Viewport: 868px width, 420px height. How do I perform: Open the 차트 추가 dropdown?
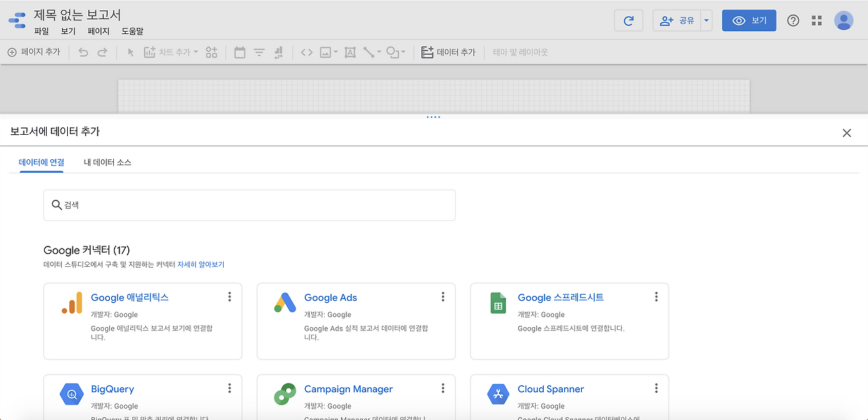pyautogui.click(x=171, y=52)
